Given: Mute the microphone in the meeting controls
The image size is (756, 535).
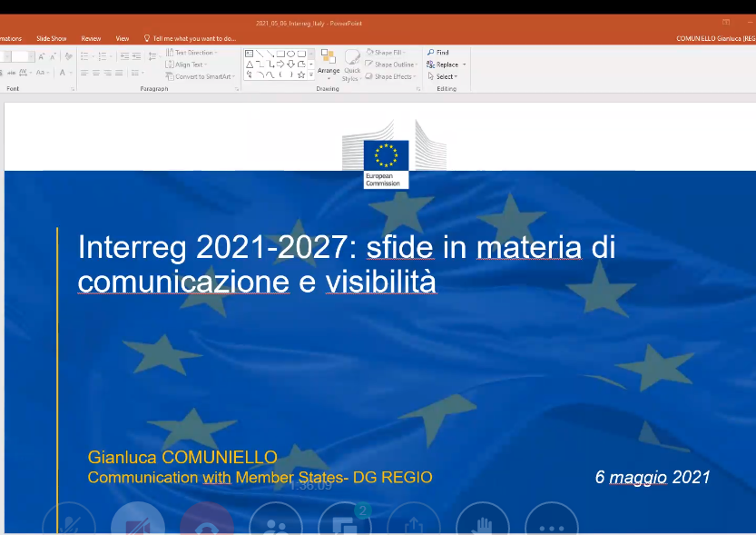Looking at the screenshot, I should tap(69, 520).
